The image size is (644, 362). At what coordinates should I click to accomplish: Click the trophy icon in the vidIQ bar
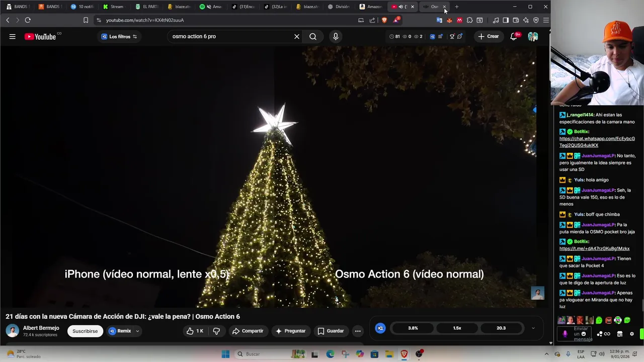452,36
